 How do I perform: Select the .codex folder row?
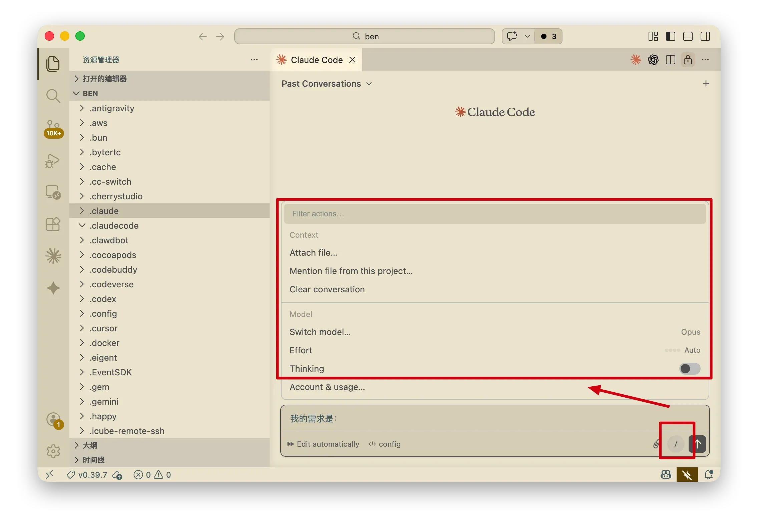[x=169, y=299]
